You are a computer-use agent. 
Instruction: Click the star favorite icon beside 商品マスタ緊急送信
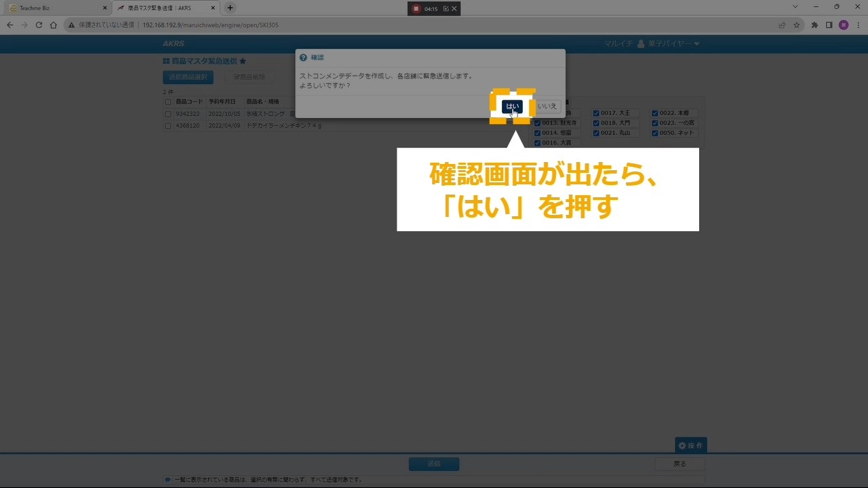(243, 62)
